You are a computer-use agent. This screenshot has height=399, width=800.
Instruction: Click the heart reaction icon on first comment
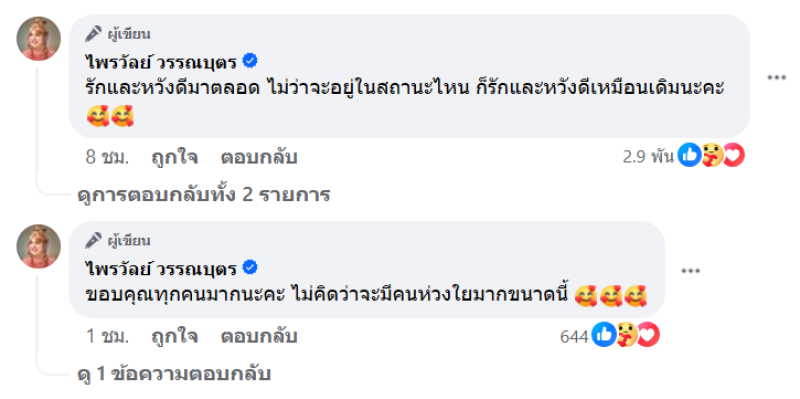(x=734, y=155)
